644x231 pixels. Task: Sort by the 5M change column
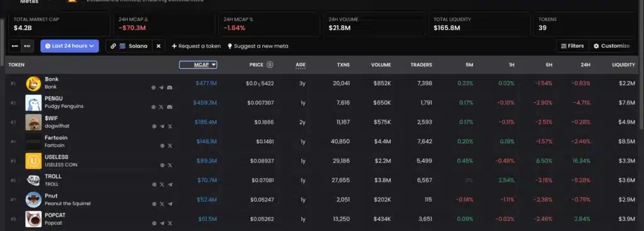pos(469,65)
